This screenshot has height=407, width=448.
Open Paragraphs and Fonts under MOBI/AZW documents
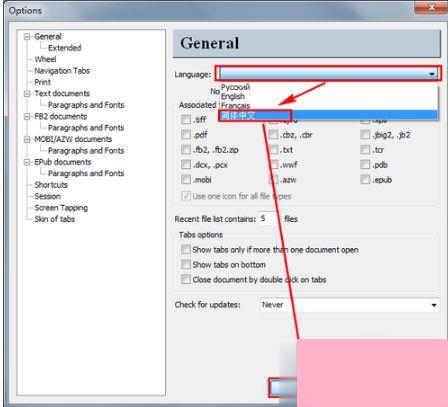[86, 151]
